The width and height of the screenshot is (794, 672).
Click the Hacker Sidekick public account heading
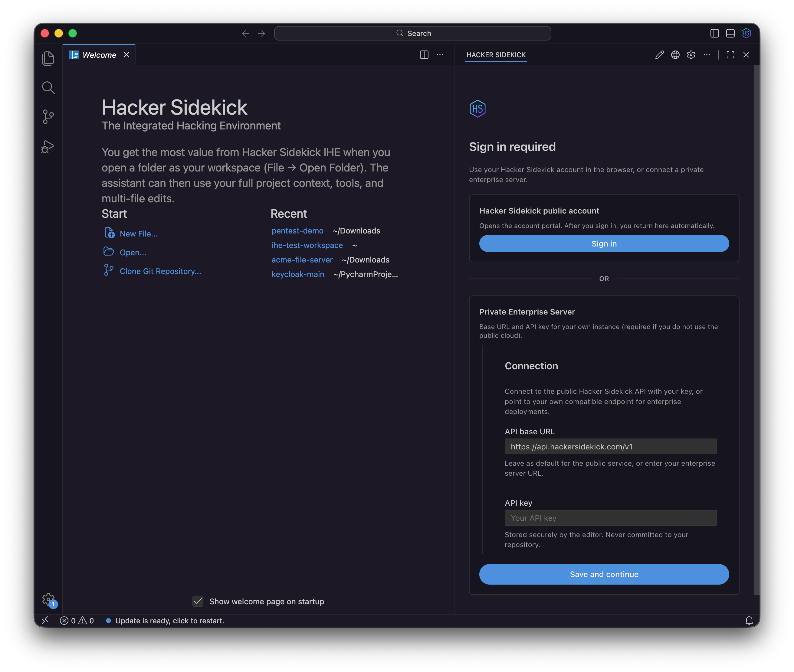[540, 211]
